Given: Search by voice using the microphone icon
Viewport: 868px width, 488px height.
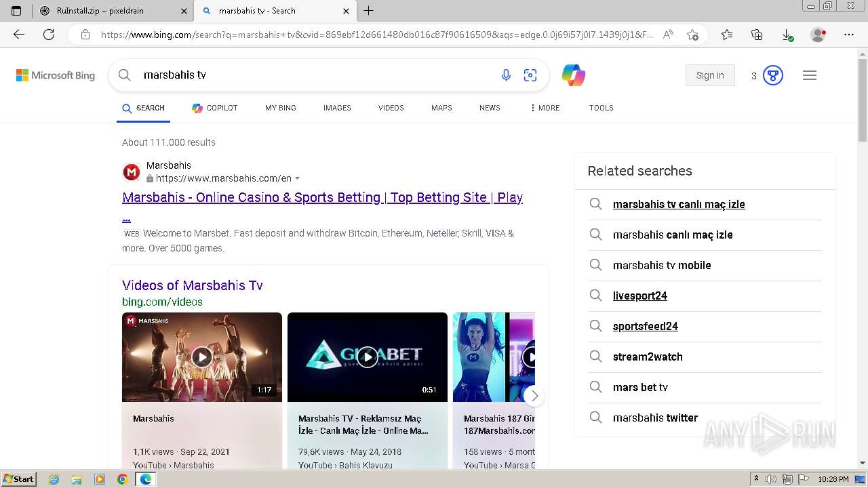Looking at the screenshot, I should click(x=506, y=75).
